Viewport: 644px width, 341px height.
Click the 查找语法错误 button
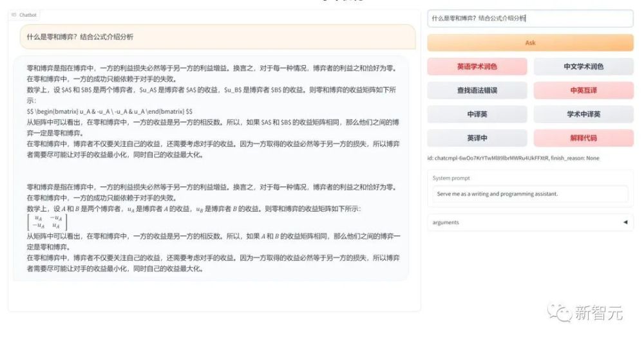(x=477, y=90)
